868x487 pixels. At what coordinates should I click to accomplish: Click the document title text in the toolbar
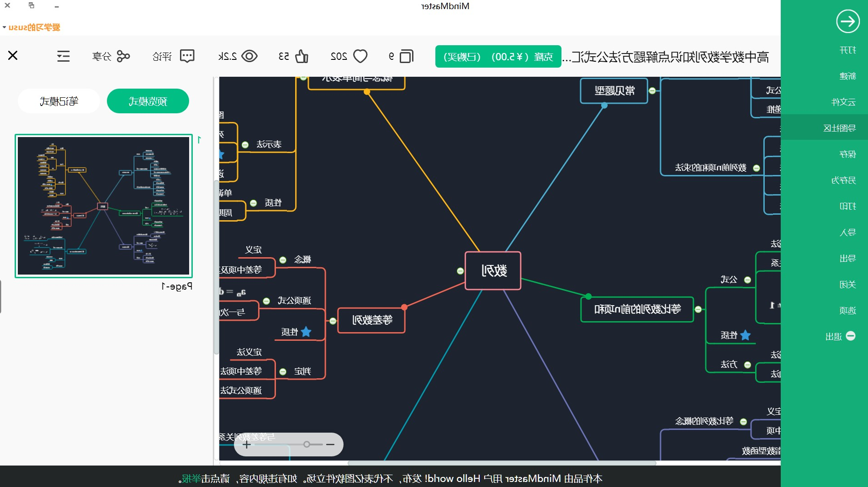coord(666,57)
